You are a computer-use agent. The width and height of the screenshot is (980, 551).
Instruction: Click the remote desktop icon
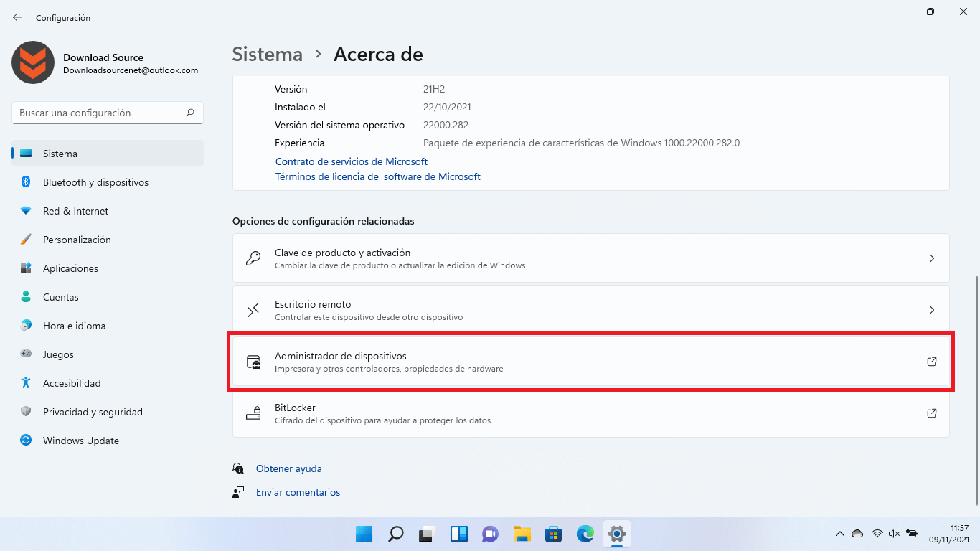coord(253,310)
